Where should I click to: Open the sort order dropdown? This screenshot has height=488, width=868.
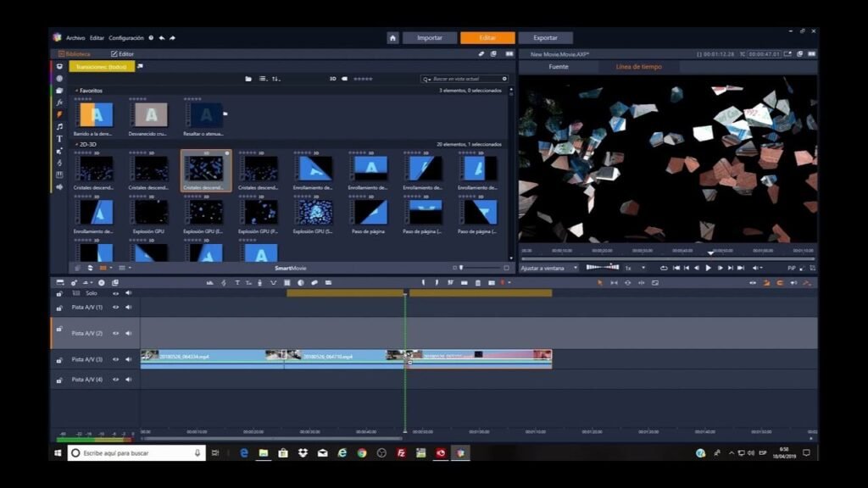click(x=275, y=79)
